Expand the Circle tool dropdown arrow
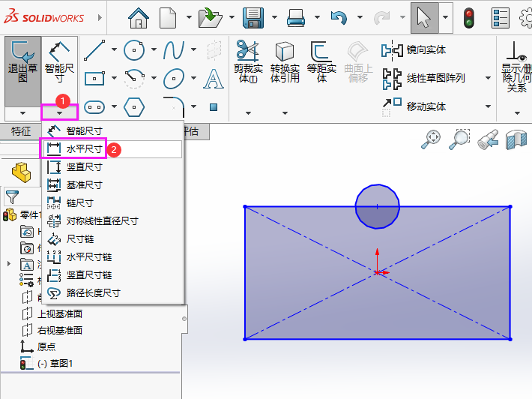The image size is (532, 399). click(154, 49)
